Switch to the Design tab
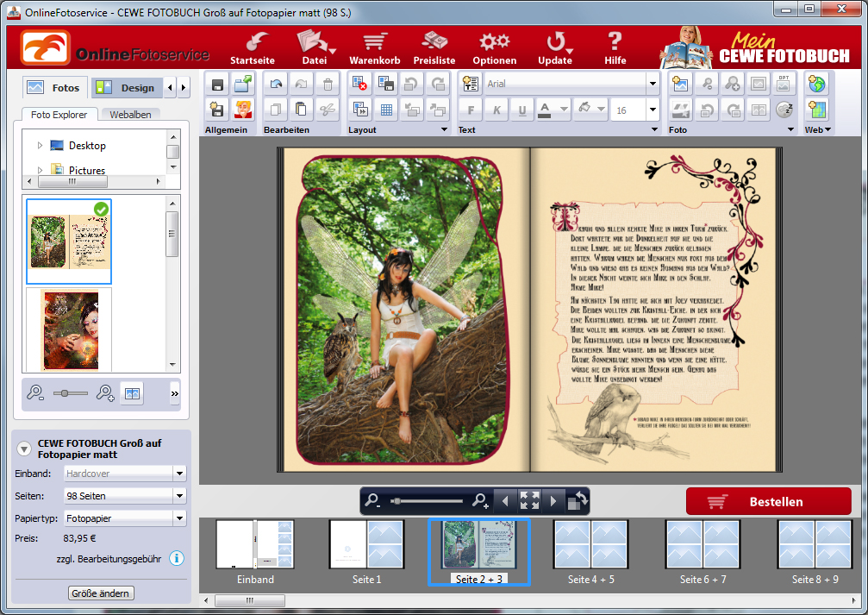 coord(128,87)
